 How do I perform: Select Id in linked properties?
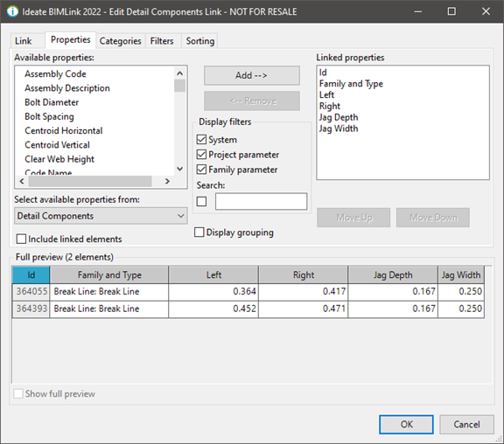pyautogui.click(x=323, y=73)
